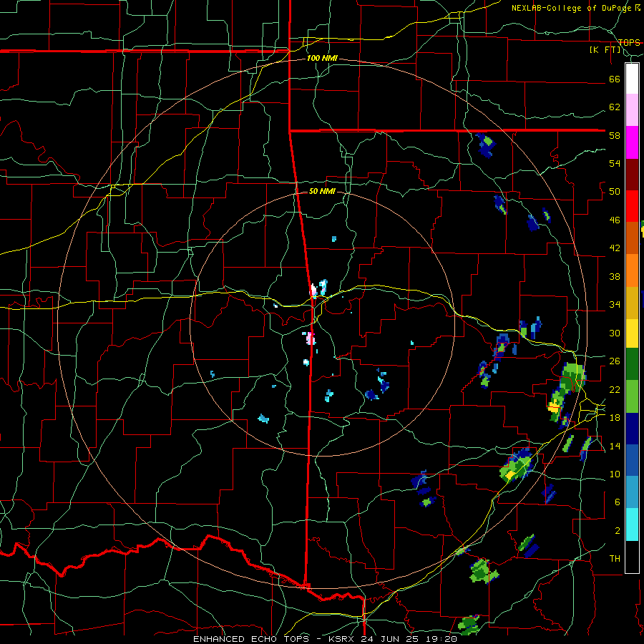The width and height of the screenshot is (644, 644).
Task: Click the '19:20' timestamp
Action: point(441,639)
